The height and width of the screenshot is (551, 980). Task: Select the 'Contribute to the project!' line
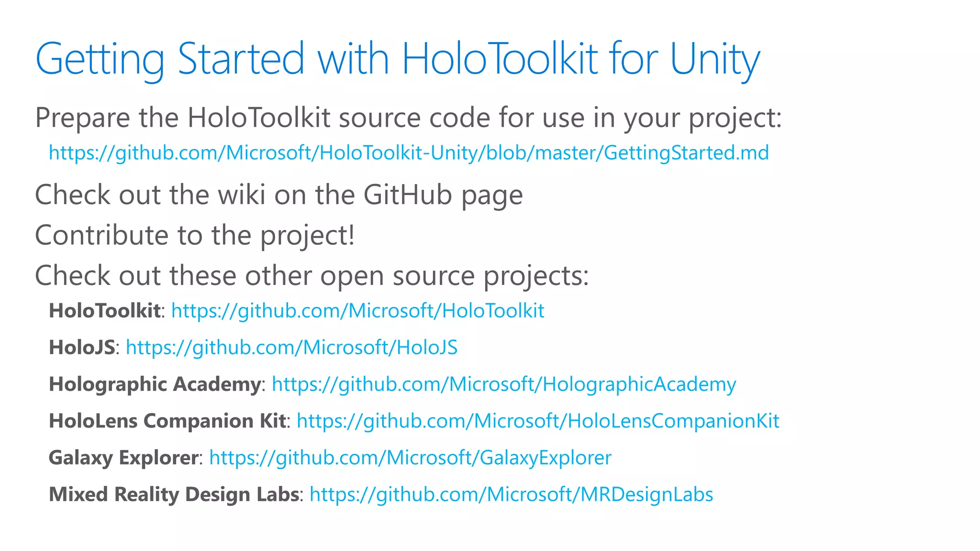coord(195,235)
